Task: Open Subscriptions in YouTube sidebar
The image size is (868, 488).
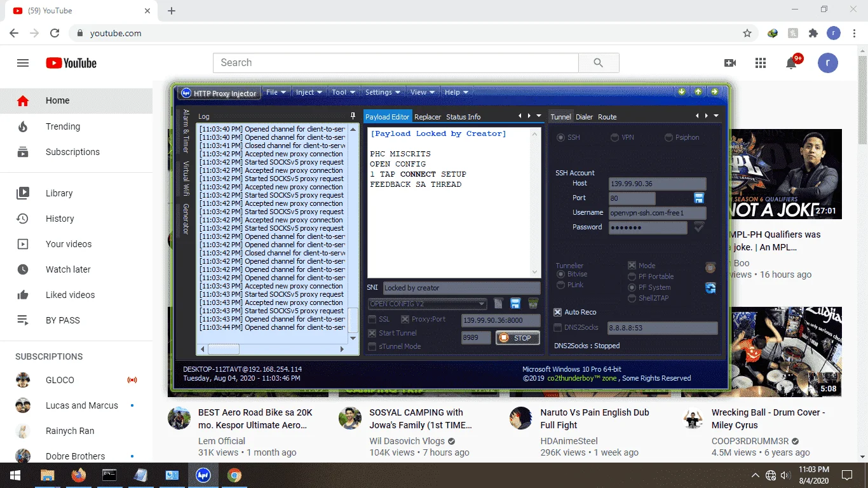Action: (76, 152)
